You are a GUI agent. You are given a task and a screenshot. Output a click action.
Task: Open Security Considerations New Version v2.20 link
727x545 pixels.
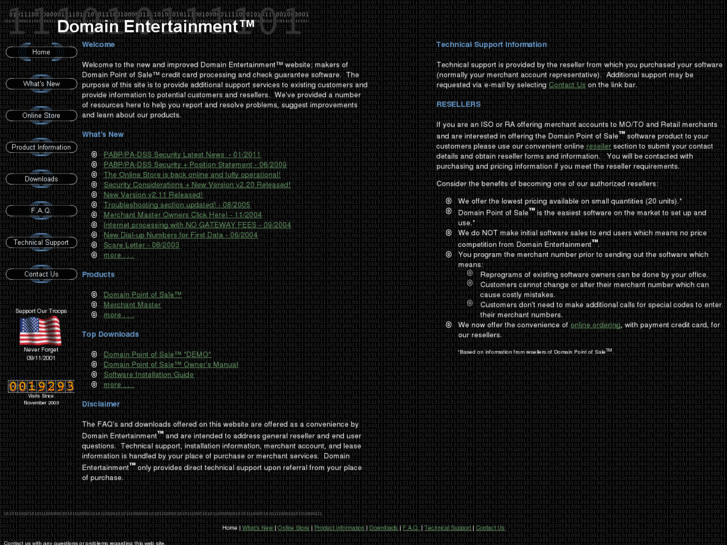(x=197, y=185)
